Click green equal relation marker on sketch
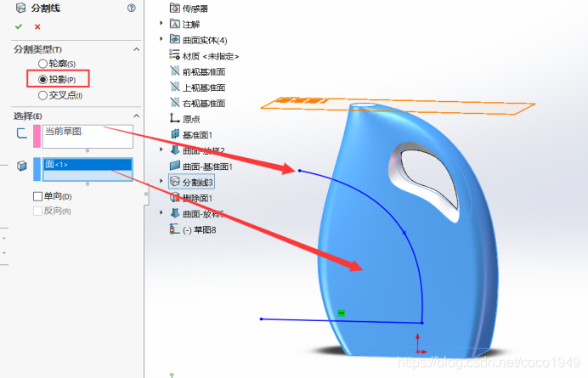Viewport: 588px width, 378px height. pyautogui.click(x=342, y=313)
